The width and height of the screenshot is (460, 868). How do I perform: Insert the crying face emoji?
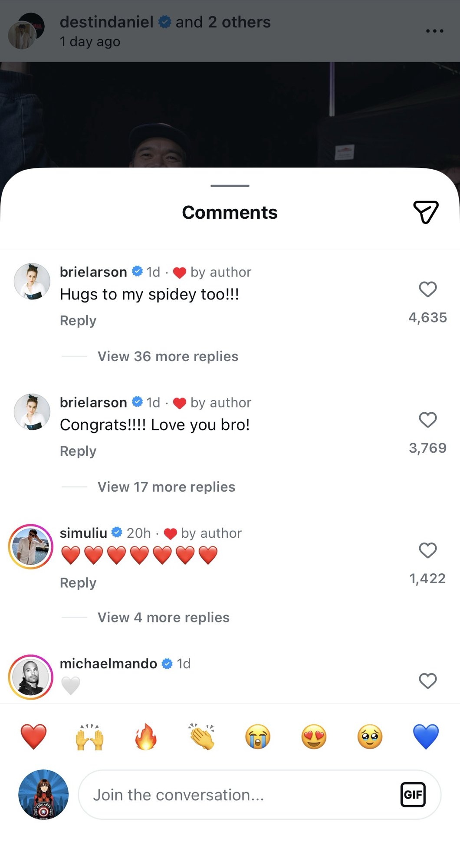click(x=258, y=737)
